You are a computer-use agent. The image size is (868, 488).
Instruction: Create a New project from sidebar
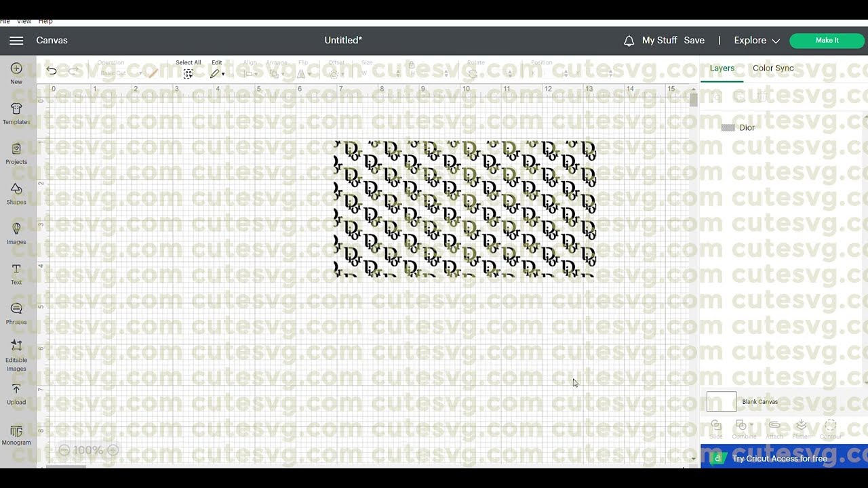[16, 73]
